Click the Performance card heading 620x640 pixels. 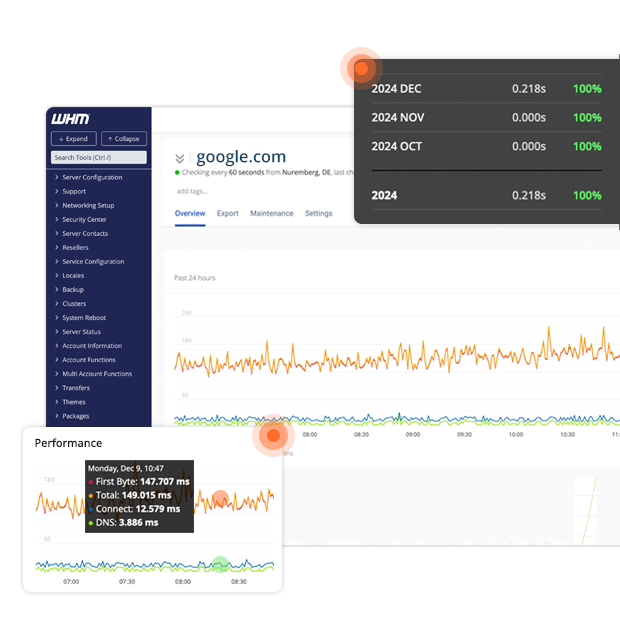[x=68, y=443]
